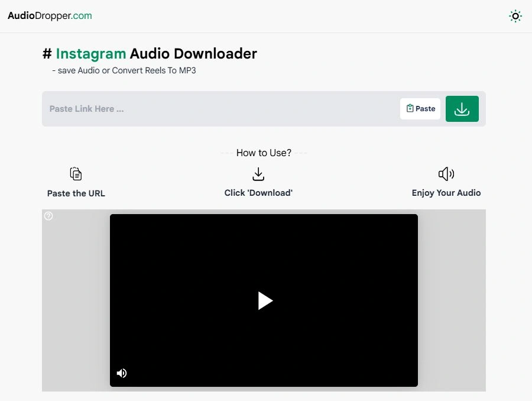The width and height of the screenshot is (532, 401).
Task: Click the 'Enjoy Your Audio' step label
Action: click(446, 193)
